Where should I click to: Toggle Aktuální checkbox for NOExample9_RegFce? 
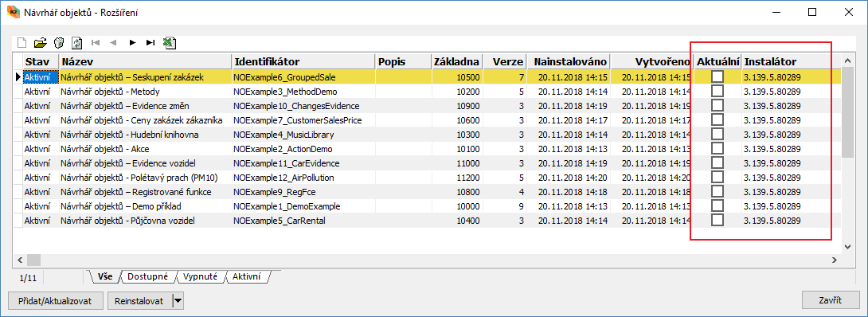coord(717,191)
